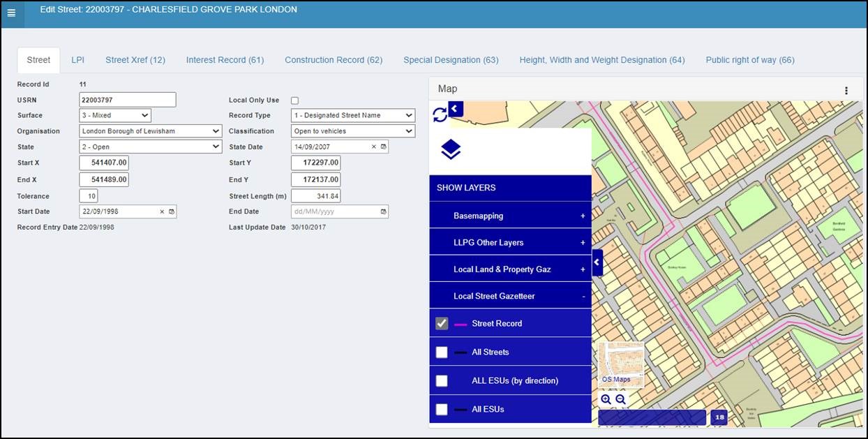The width and height of the screenshot is (868, 439).
Task: Refresh the map with circular arrows icon
Action: [x=440, y=114]
